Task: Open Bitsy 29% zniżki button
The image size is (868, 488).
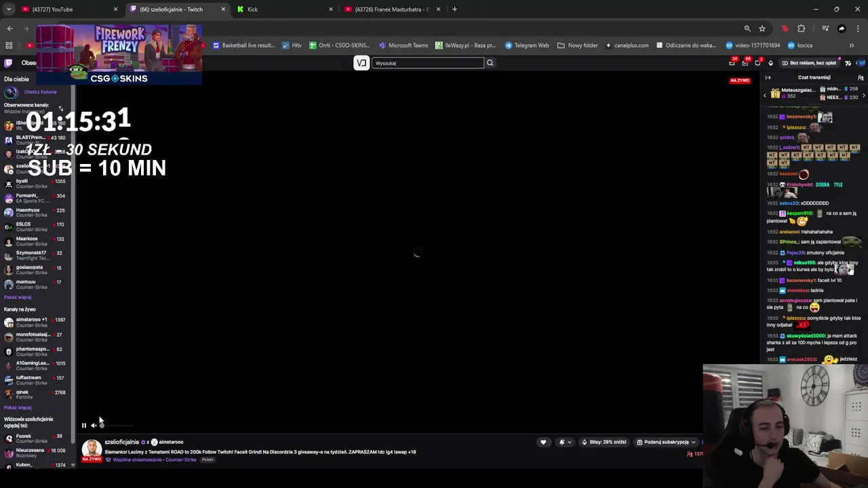Action: (x=604, y=442)
